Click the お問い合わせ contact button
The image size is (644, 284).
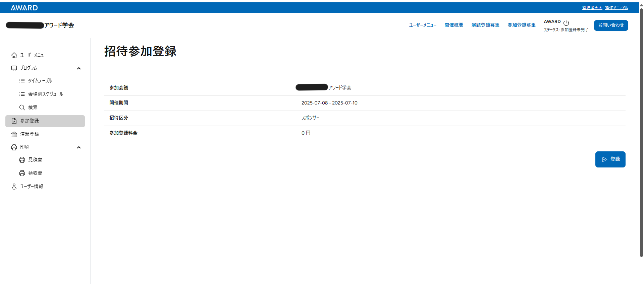[611, 25]
